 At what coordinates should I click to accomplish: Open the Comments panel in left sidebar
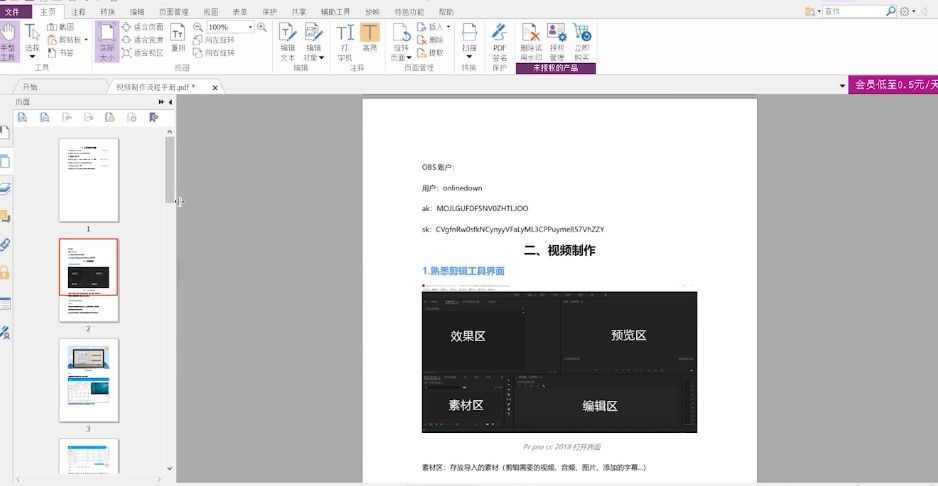click(4, 217)
